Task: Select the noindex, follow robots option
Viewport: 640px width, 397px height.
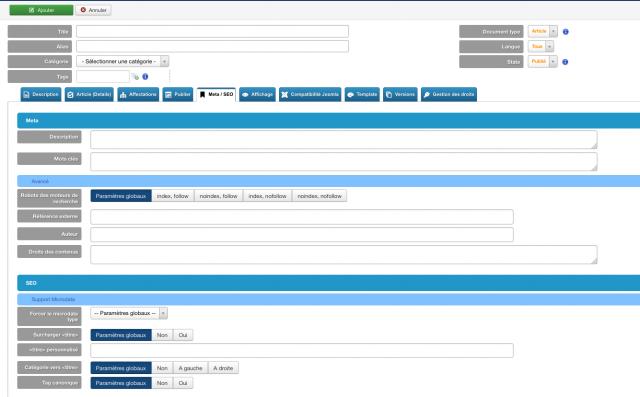Action: [218, 196]
